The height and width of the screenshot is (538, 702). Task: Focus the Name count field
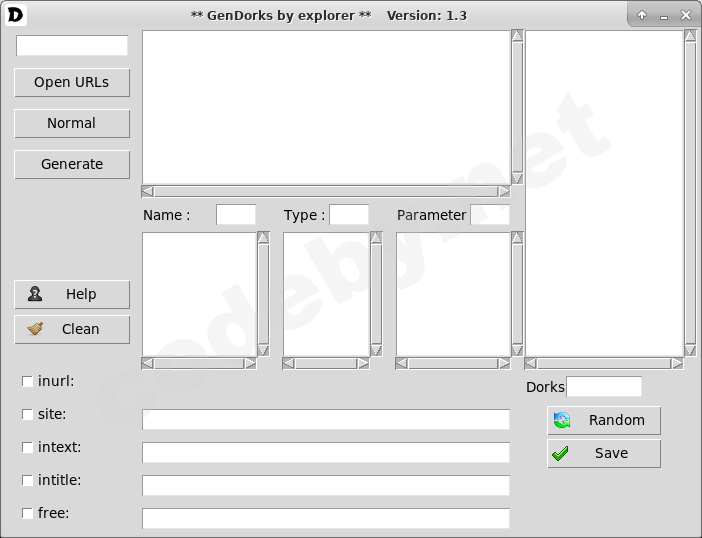tap(236, 215)
